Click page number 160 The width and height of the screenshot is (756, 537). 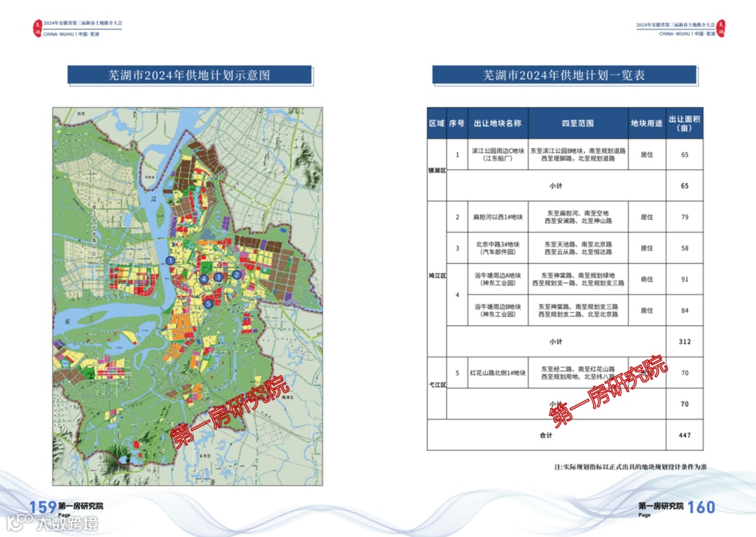tap(701, 507)
